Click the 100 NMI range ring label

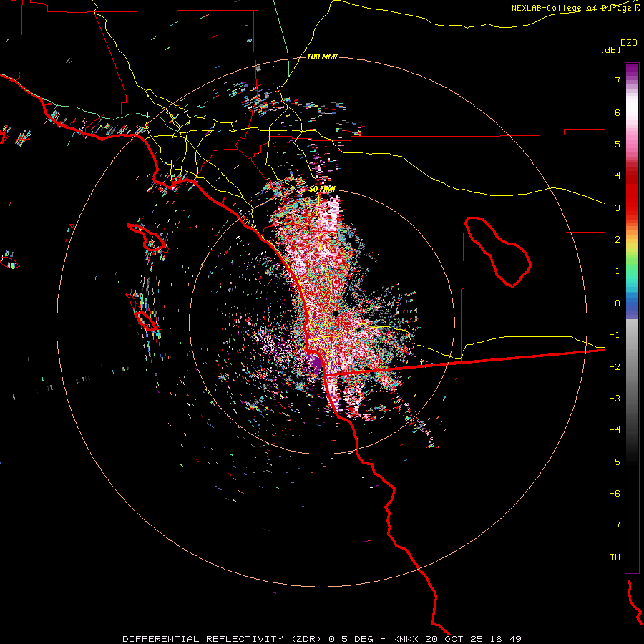coord(323,57)
